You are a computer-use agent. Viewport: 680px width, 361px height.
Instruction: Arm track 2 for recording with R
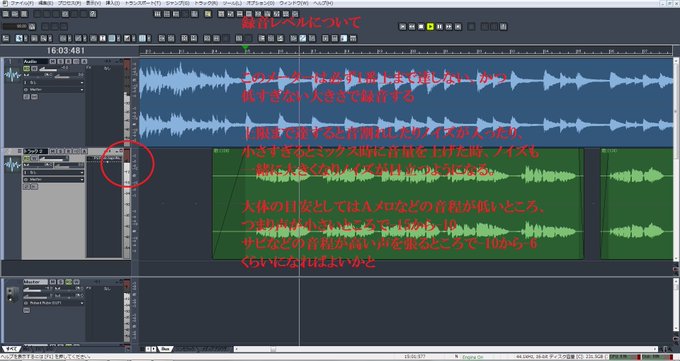(x=68, y=151)
